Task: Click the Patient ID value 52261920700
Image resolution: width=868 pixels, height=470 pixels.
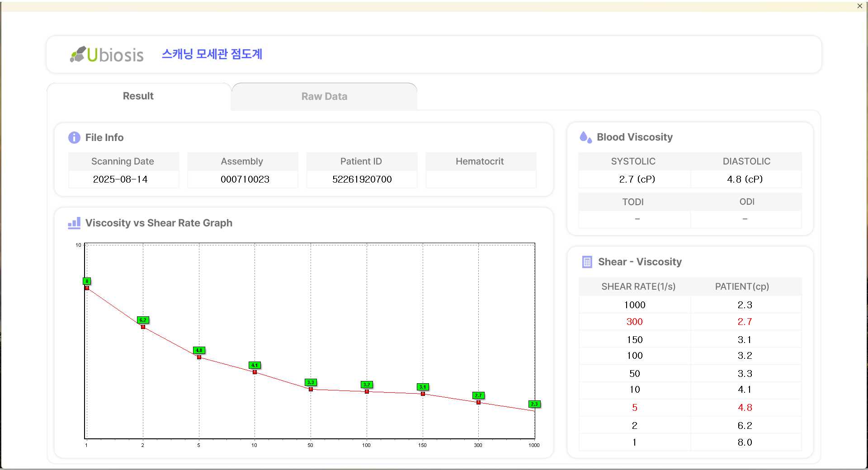Action: click(362, 179)
